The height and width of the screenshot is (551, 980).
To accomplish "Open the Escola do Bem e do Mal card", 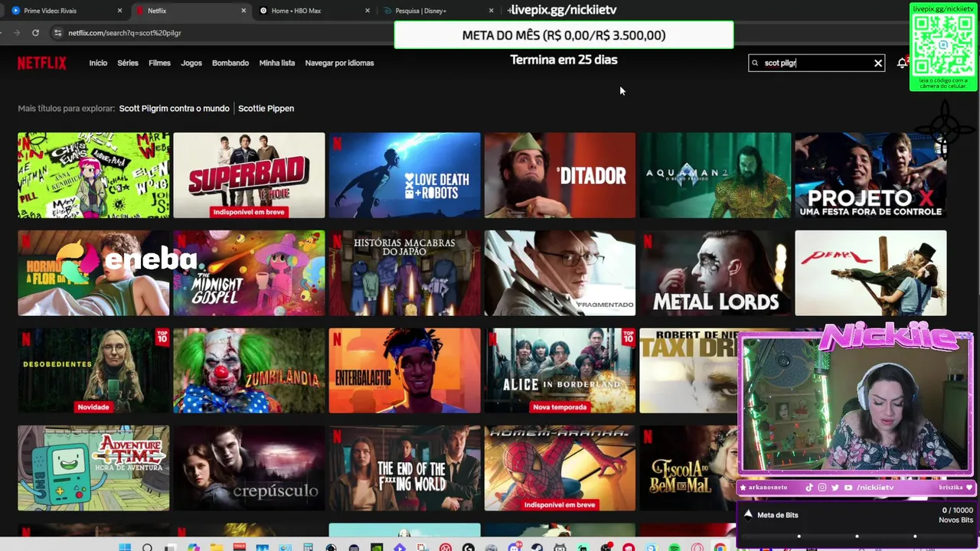I will click(x=688, y=468).
